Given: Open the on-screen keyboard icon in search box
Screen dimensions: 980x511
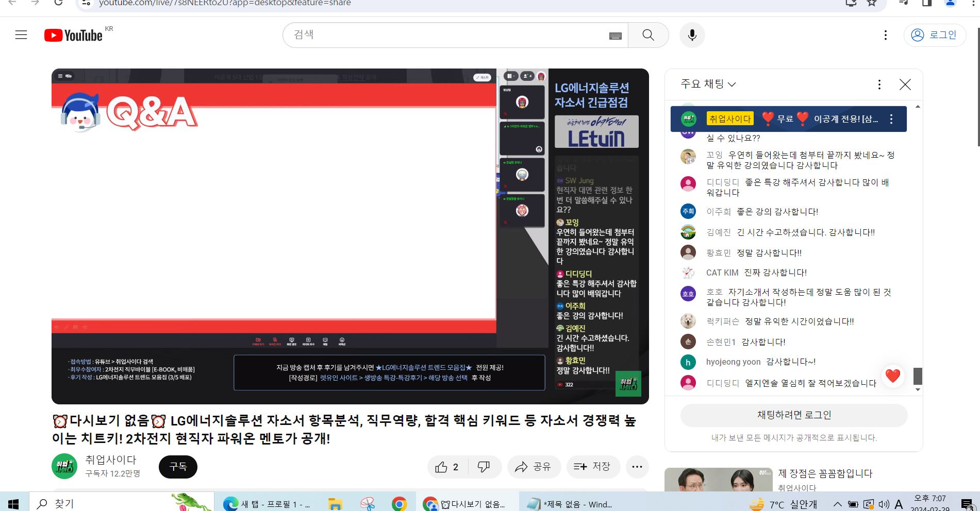Looking at the screenshot, I should point(616,36).
